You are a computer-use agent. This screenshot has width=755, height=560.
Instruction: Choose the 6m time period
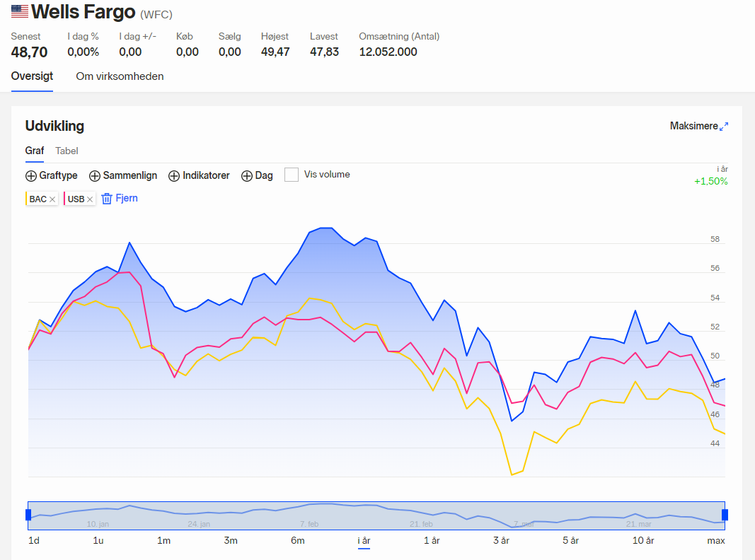pos(297,541)
